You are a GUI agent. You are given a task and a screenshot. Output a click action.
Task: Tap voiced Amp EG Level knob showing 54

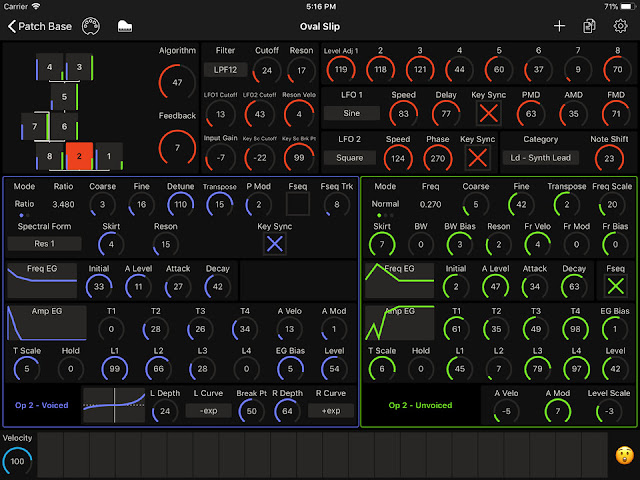(334, 369)
